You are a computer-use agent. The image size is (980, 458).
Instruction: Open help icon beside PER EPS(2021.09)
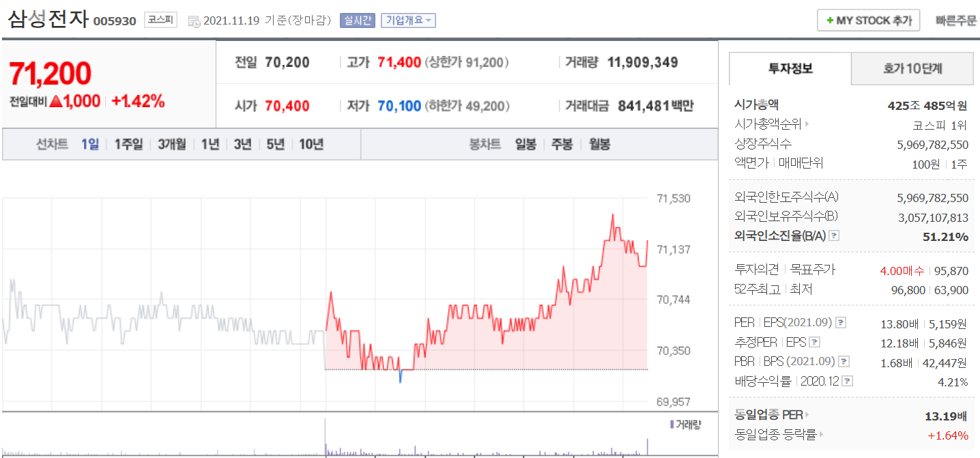[841, 323]
